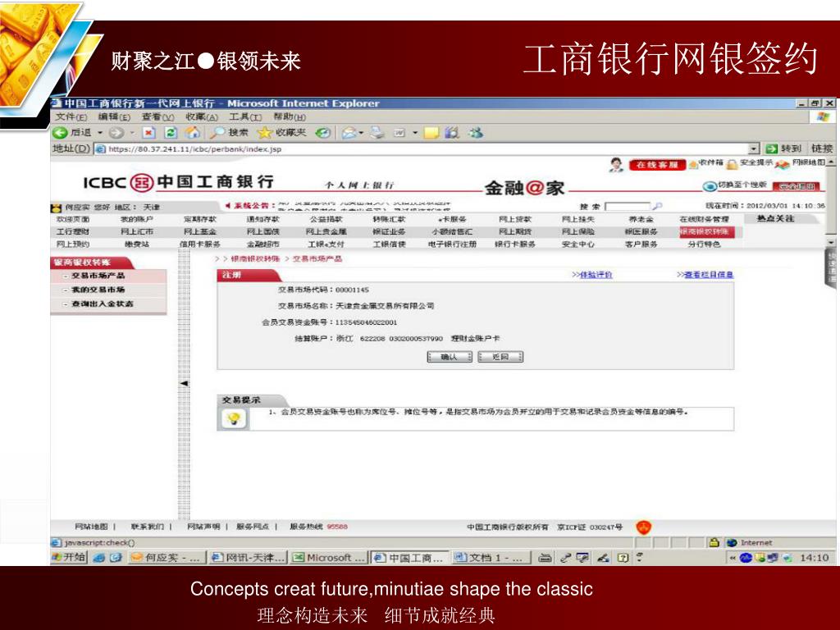Click the yellow folder toolbar icon
This screenshot has width=840, height=630.
(431, 132)
